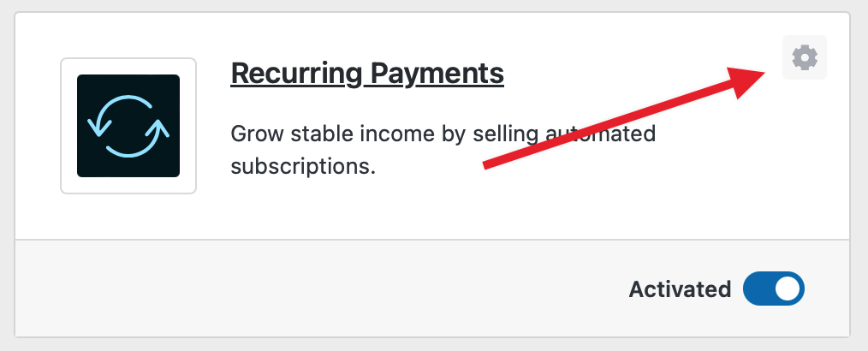Click the word "subscriptions." in the description
The image size is (868, 351).
(304, 165)
